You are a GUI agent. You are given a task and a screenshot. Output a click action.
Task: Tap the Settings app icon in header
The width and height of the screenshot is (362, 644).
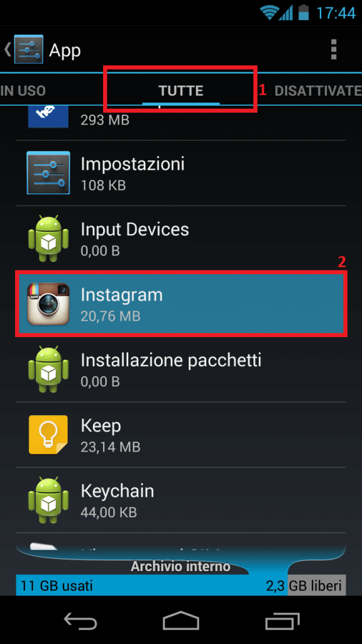[28, 49]
